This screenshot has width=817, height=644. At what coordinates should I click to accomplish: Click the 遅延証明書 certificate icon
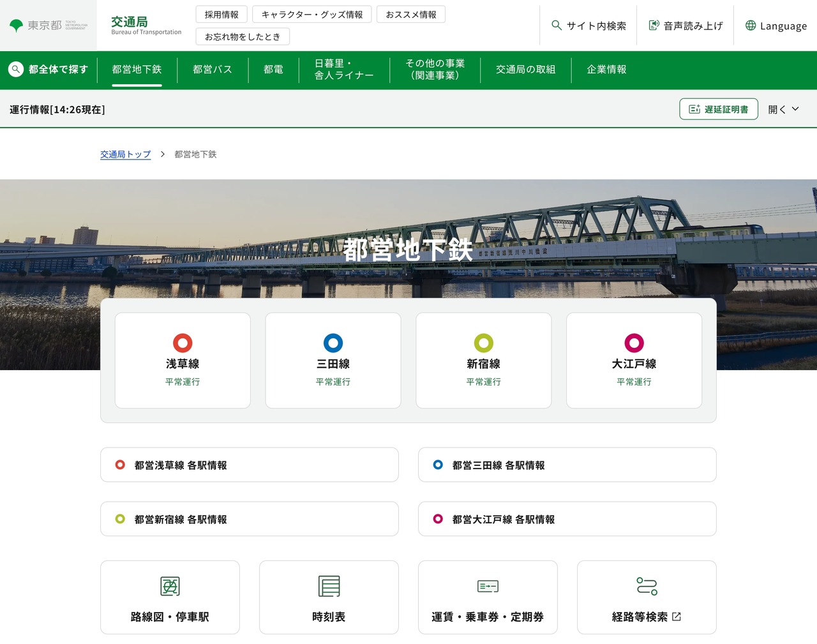click(694, 109)
